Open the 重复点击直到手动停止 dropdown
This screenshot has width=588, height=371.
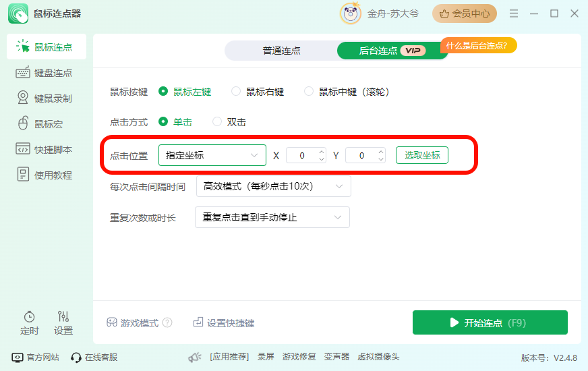[272, 217]
